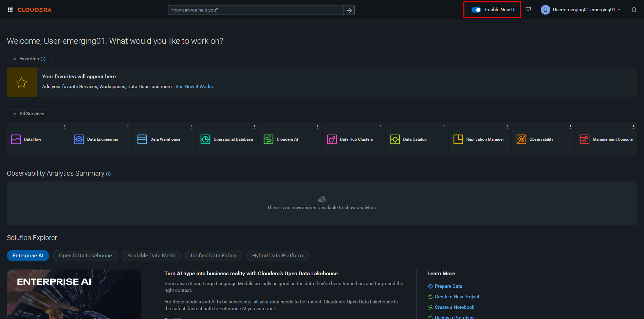This screenshot has height=319, width=644.
Task: Collapse the Favorites section
Action: [29, 59]
